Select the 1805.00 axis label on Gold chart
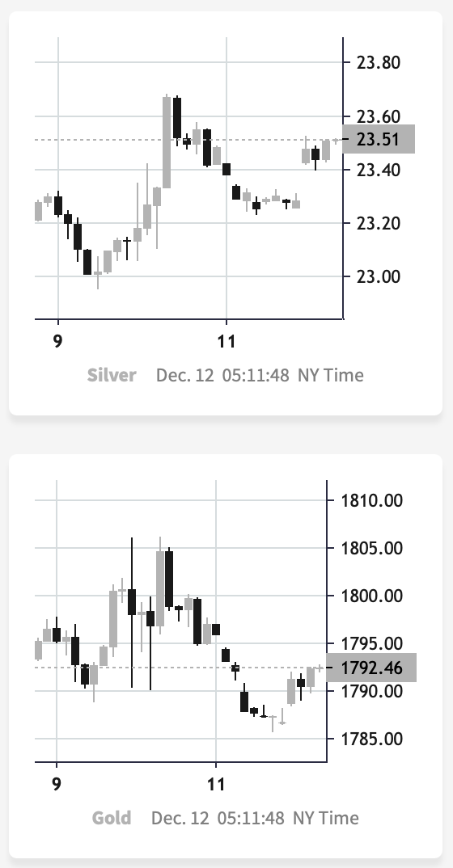 point(371,548)
